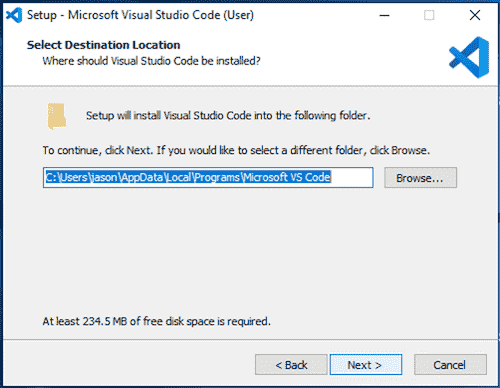Screen dimensions: 500x388
Task: Open the Browse folder dialog
Action: tap(420, 178)
